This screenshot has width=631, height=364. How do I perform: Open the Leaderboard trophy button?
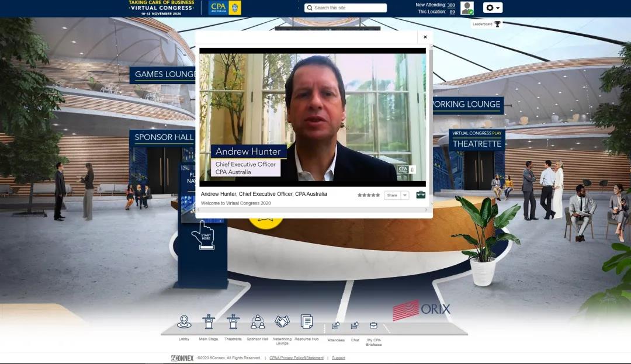[x=487, y=24]
